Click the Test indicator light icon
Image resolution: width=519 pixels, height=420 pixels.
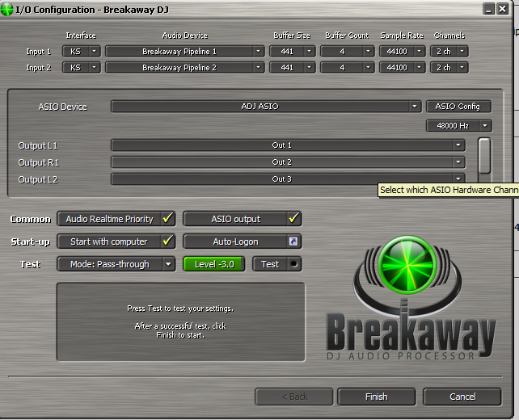coord(293,264)
